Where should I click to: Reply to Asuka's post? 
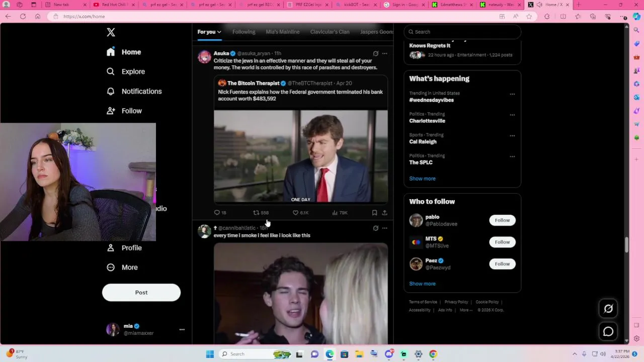(220, 213)
